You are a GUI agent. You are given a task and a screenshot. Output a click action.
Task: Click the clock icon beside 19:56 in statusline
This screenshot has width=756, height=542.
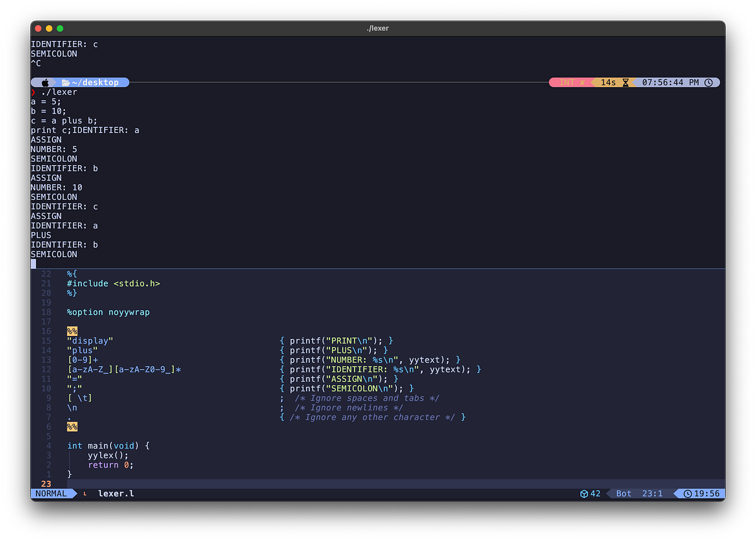687,493
